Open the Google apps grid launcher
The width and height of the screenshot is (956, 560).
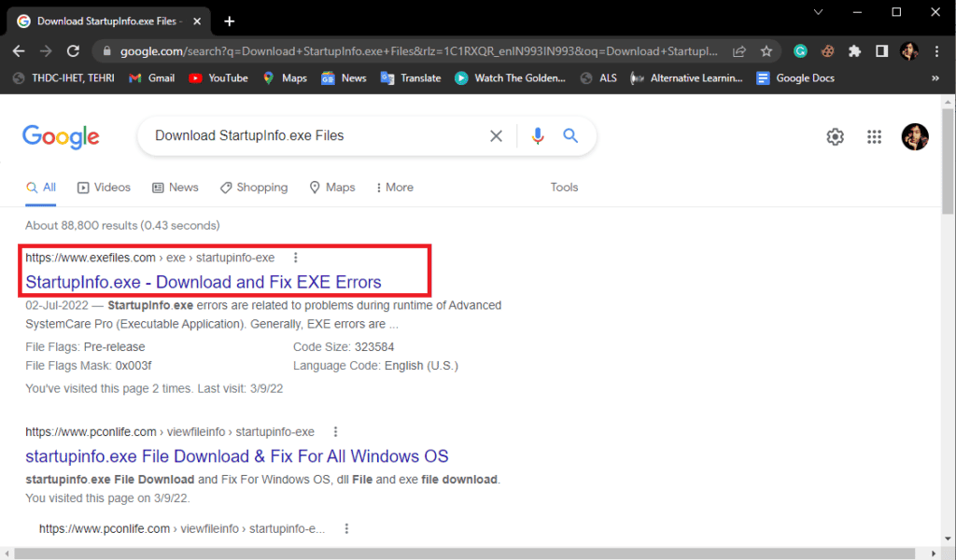[x=875, y=136]
